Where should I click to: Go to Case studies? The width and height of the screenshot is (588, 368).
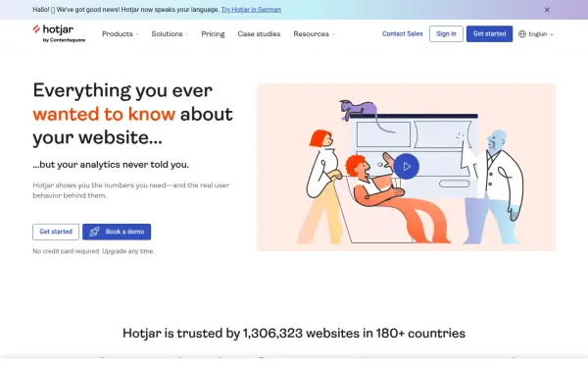click(x=259, y=33)
